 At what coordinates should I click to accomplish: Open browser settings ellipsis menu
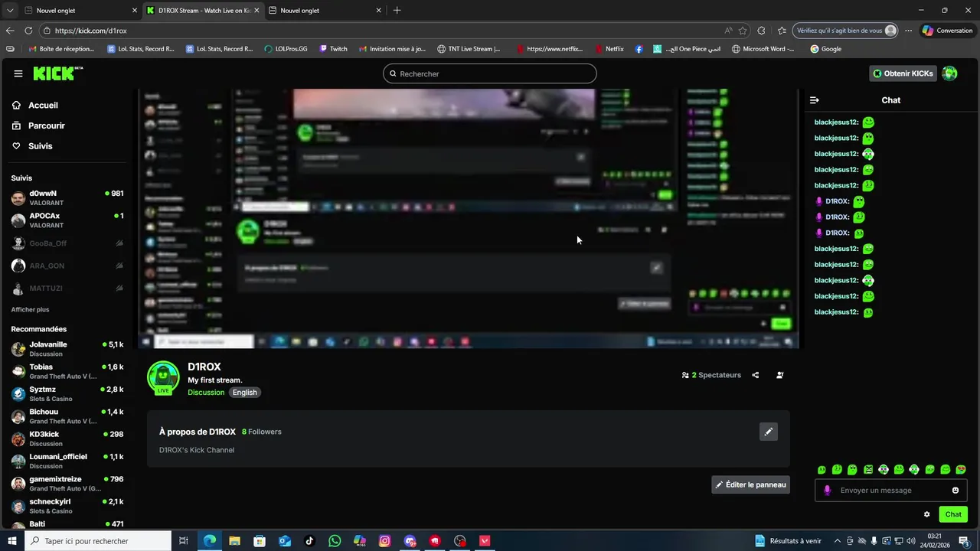click(908, 31)
